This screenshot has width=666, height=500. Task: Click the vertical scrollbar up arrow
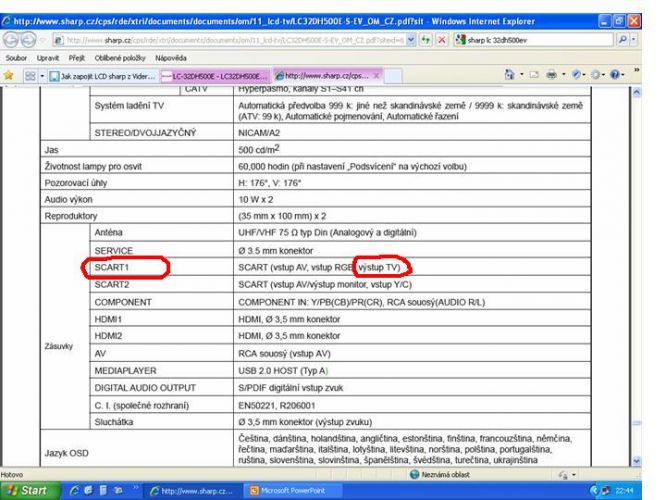coord(636,92)
